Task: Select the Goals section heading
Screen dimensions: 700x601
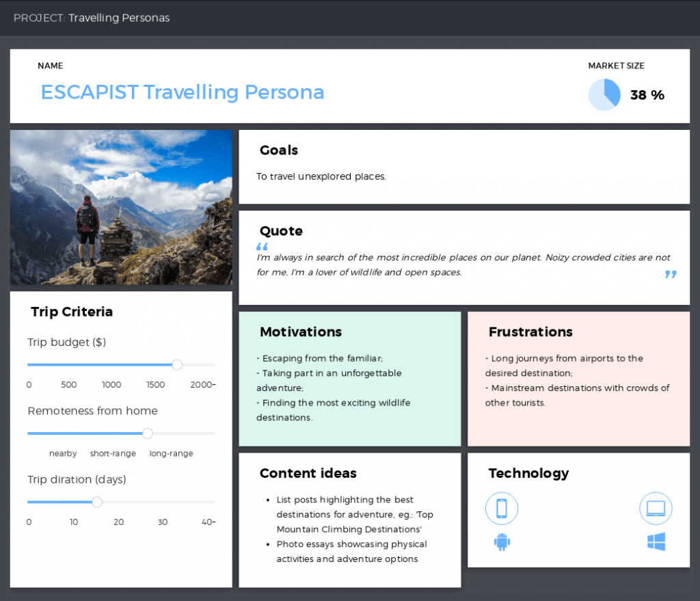Action: click(278, 150)
